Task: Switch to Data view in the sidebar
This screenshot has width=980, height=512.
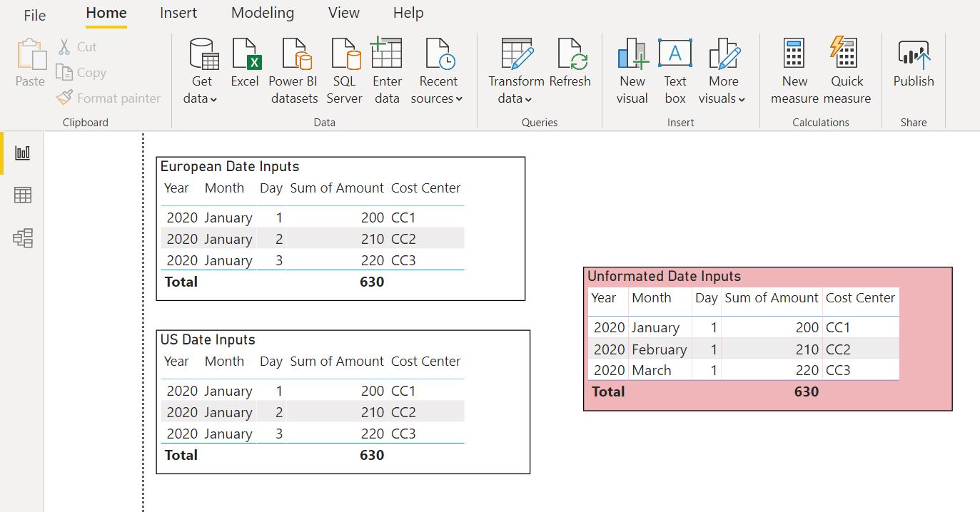Action: 24,195
